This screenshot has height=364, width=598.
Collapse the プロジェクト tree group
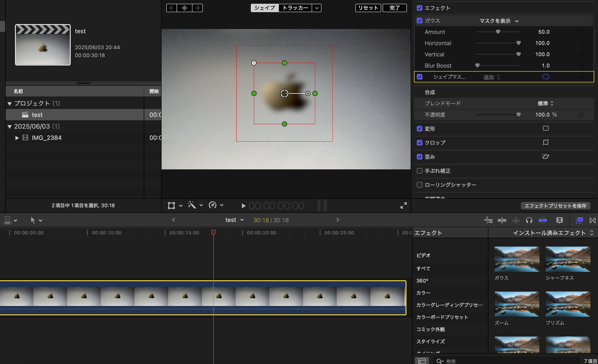point(10,104)
